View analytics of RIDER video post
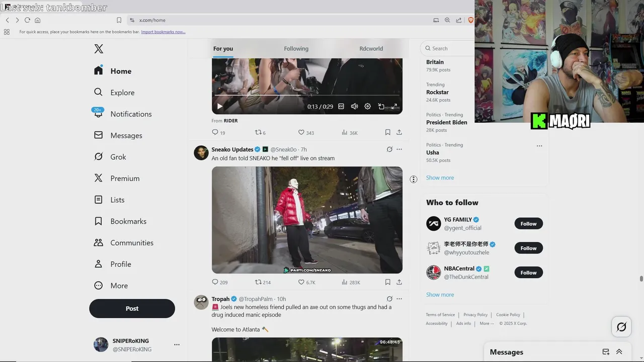 (349, 132)
